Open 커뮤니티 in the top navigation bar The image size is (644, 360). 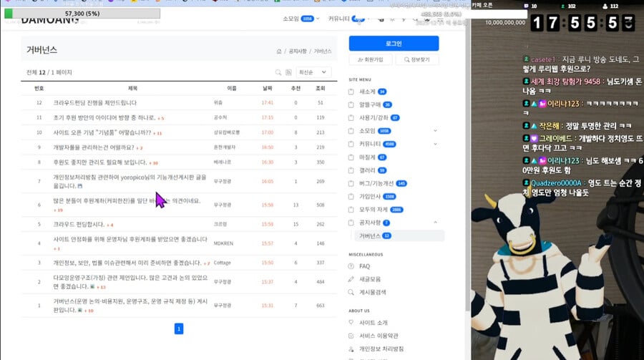click(x=339, y=19)
